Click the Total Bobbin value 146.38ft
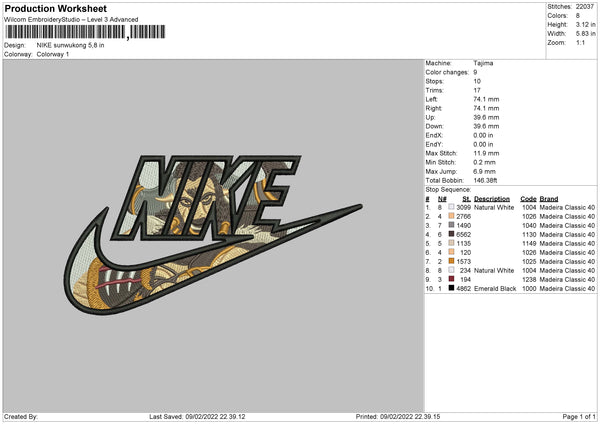600x424 pixels. pyautogui.click(x=485, y=180)
